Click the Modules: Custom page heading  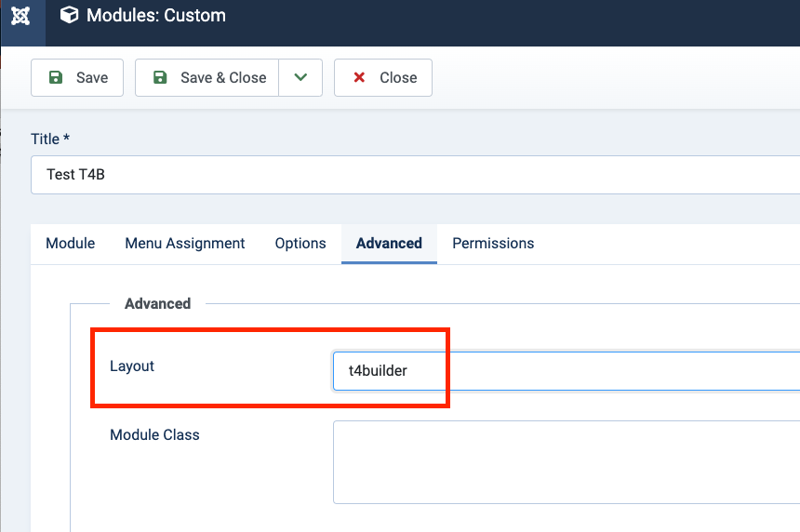click(156, 16)
